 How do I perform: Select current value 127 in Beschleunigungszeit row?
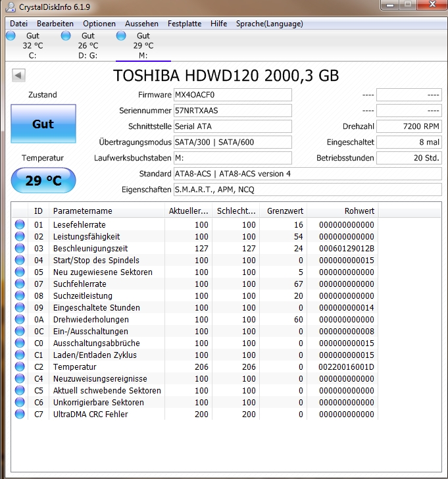click(x=201, y=248)
